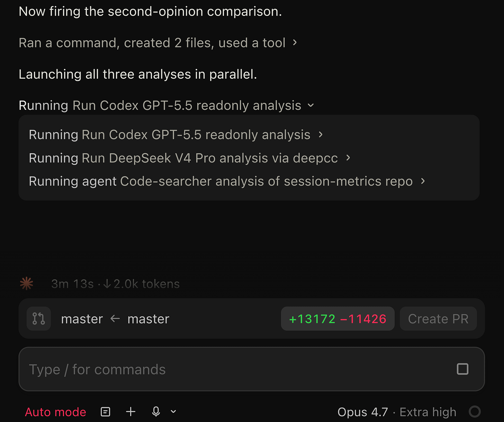
Task: Click the orange spinning asterisk status icon
Action: 27,284
